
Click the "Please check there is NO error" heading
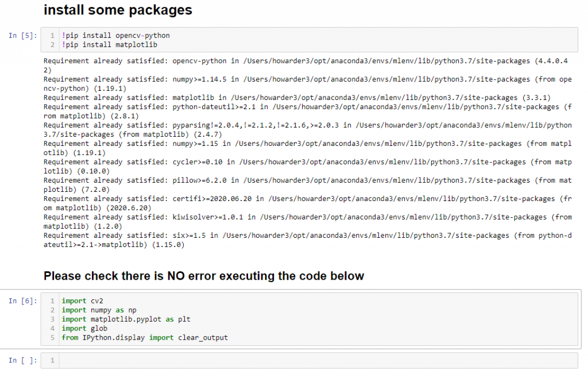pyautogui.click(x=204, y=276)
